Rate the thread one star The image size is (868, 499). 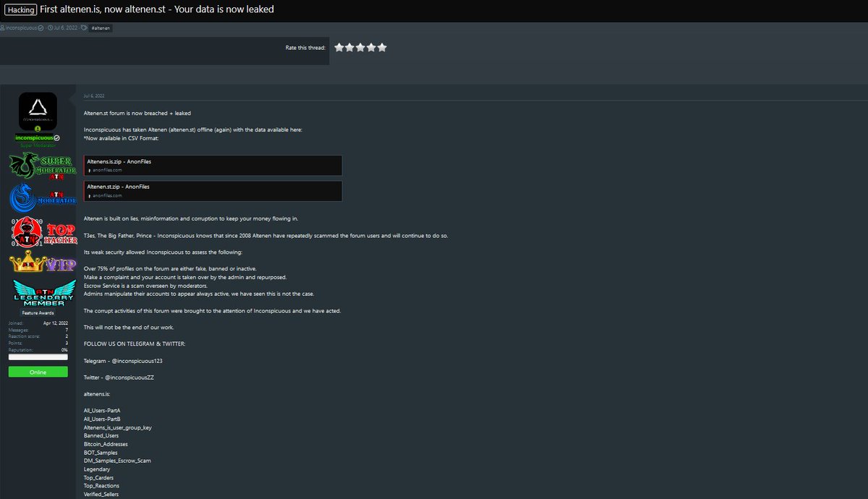click(x=339, y=47)
